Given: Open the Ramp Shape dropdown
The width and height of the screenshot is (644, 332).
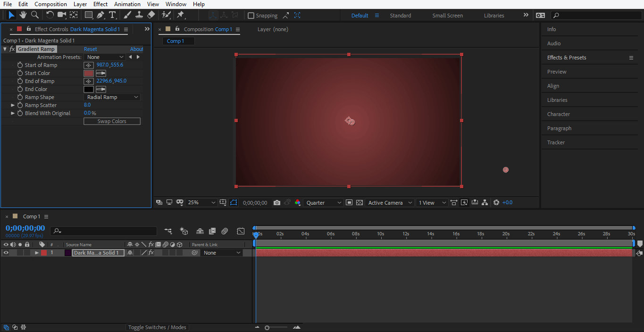Looking at the screenshot, I should [x=112, y=97].
